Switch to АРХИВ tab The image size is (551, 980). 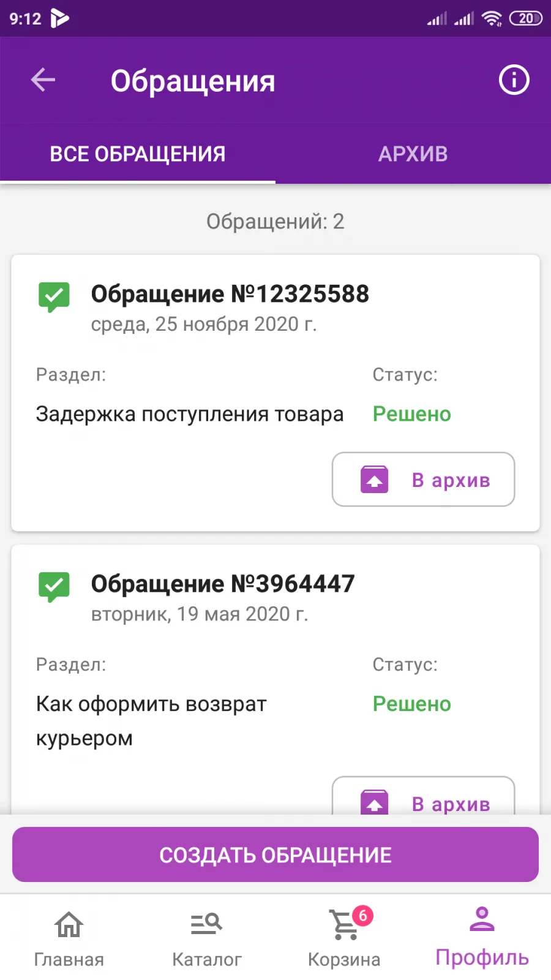[x=413, y=154]
